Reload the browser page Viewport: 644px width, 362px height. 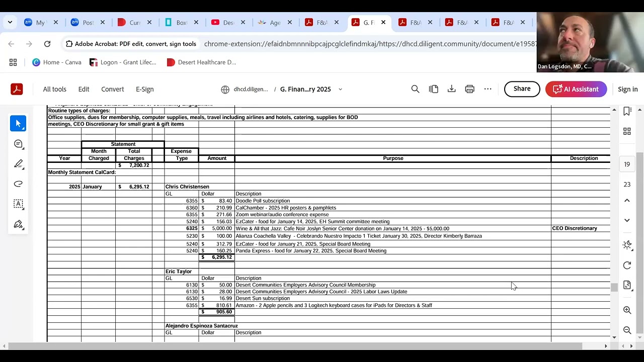tap(47, 44)
